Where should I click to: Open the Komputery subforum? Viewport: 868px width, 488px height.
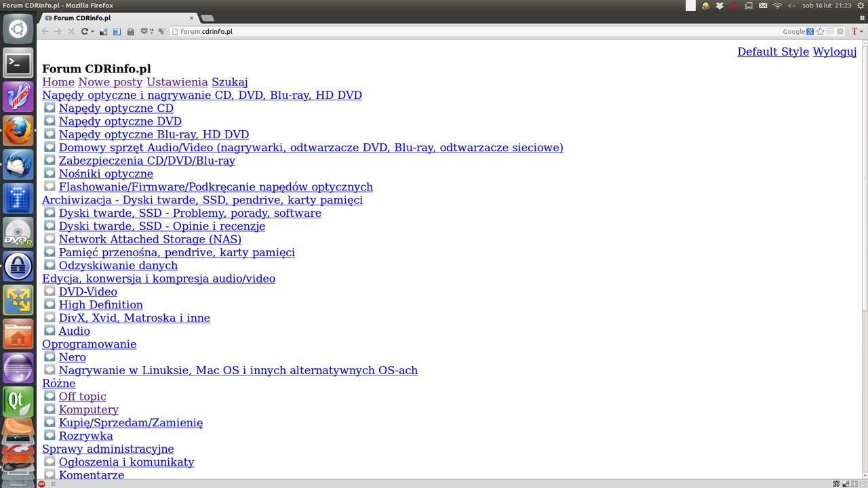[x=89, y=409]
